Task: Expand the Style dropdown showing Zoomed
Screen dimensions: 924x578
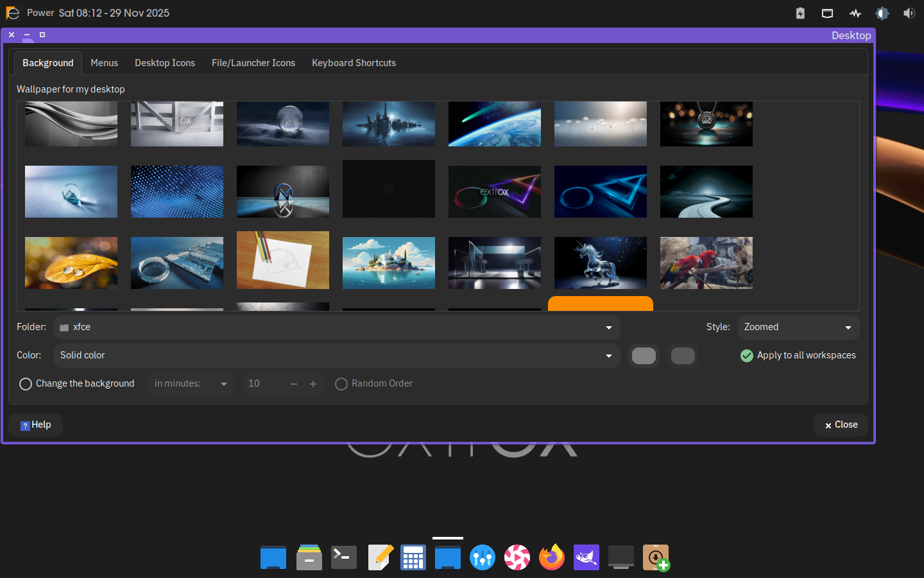Action: tap(798, 328)
